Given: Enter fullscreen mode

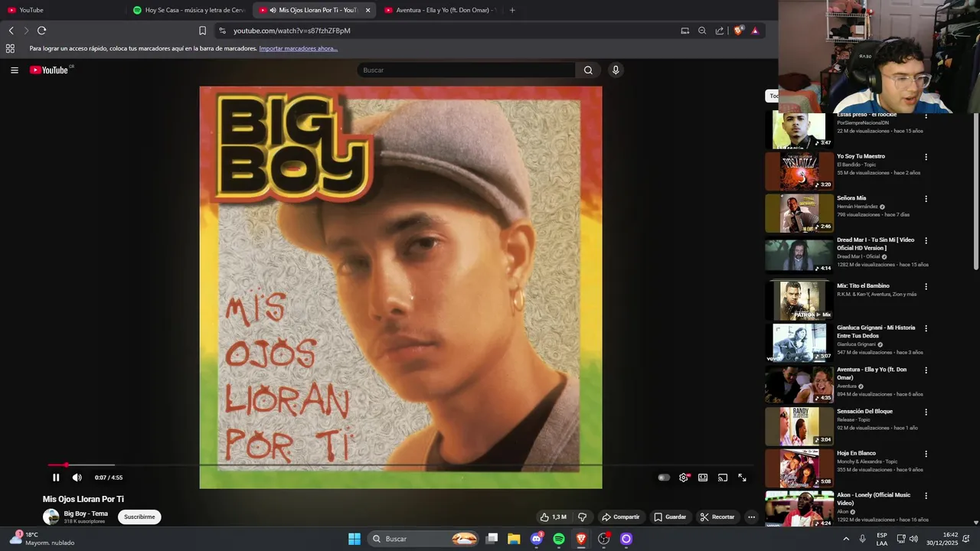Looking at the screenshot, I should coord(742,478).
